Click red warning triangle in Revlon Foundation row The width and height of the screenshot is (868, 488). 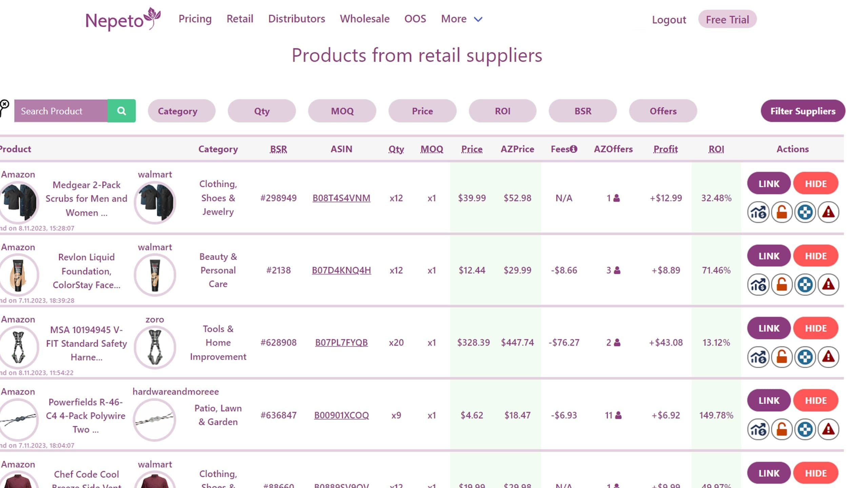click(828, 285)
